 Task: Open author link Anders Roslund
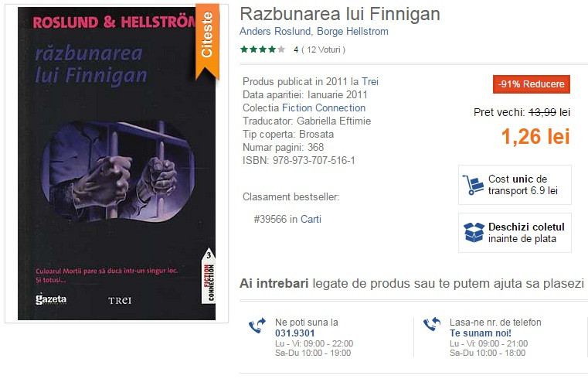point(275,32)
